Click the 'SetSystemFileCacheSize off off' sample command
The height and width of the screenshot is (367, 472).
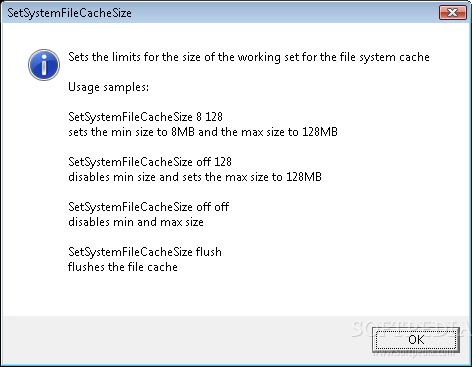(x=148, y=207)
